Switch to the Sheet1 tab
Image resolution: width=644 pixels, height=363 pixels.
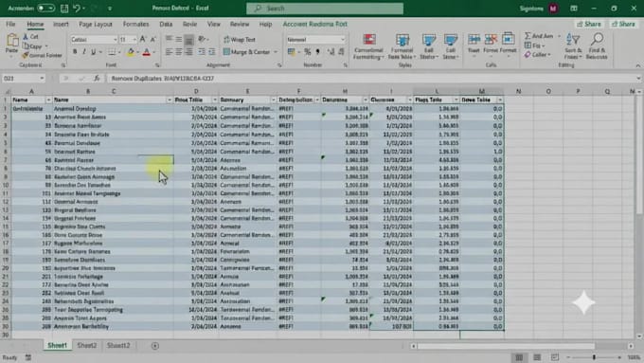pos(57,346)
